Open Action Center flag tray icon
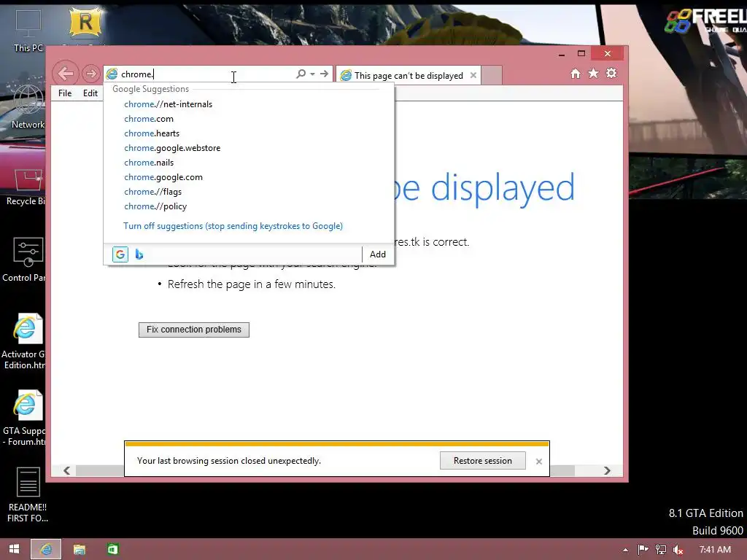 pos(643,550)
